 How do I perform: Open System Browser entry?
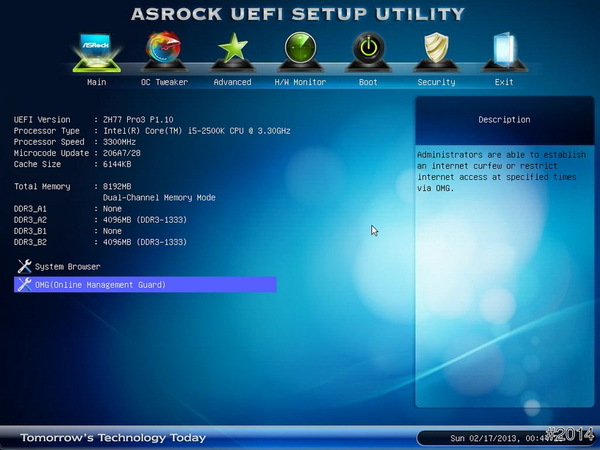67,267
